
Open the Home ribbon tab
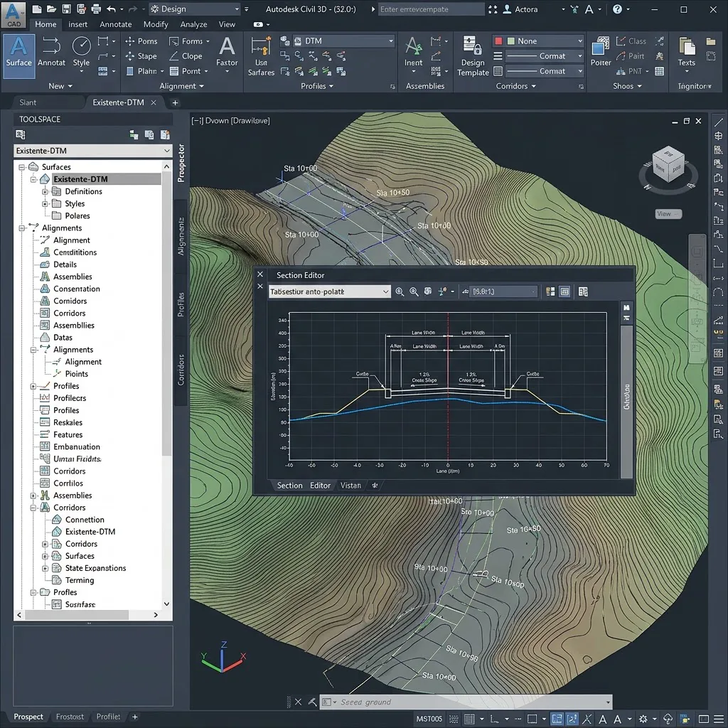[x=45, y=24]
